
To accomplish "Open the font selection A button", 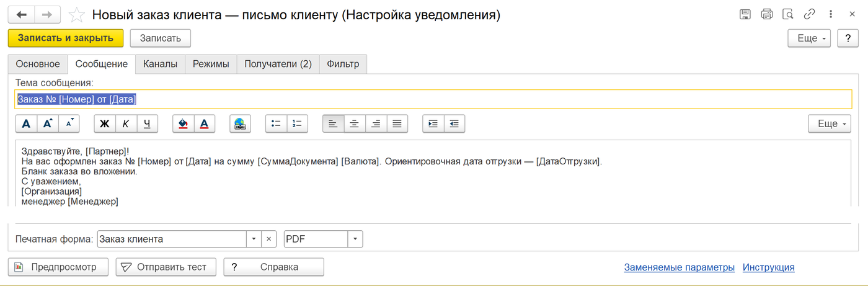I will [26, 123].
